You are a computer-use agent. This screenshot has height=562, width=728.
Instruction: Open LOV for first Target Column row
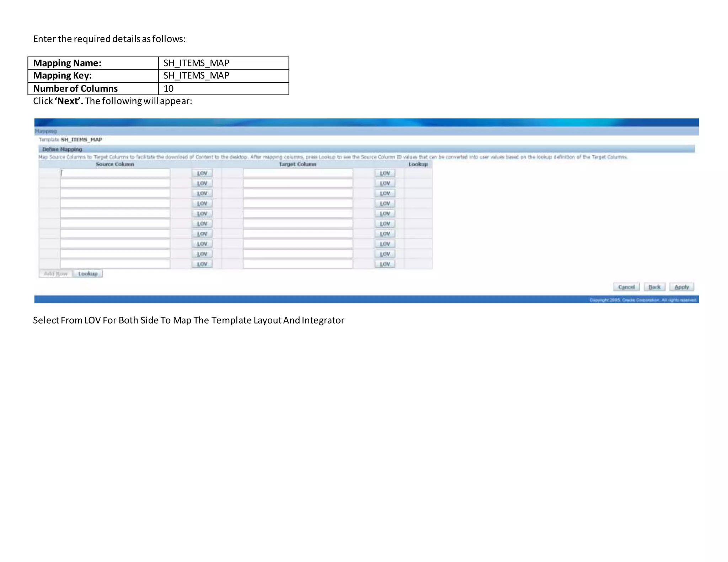[x=385, y=173]
